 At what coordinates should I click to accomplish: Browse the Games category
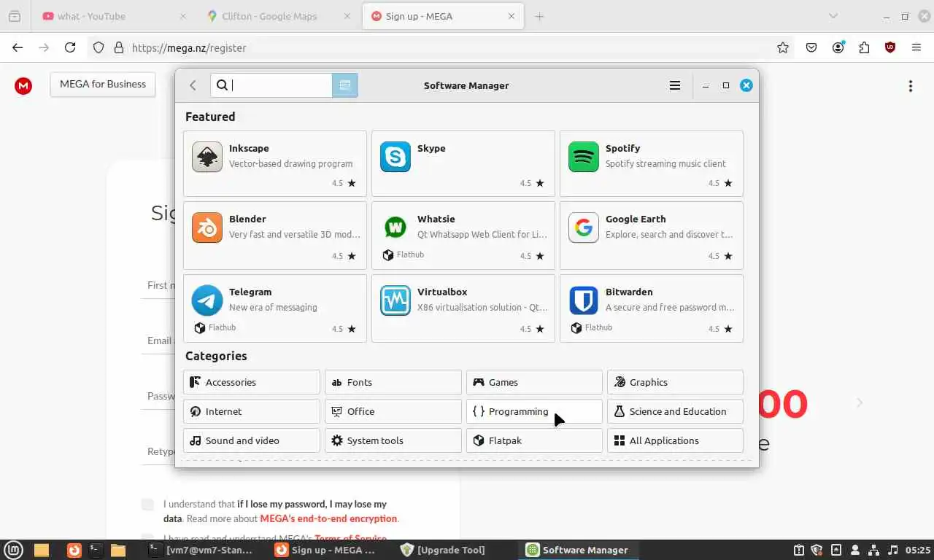tap(534, 382)
